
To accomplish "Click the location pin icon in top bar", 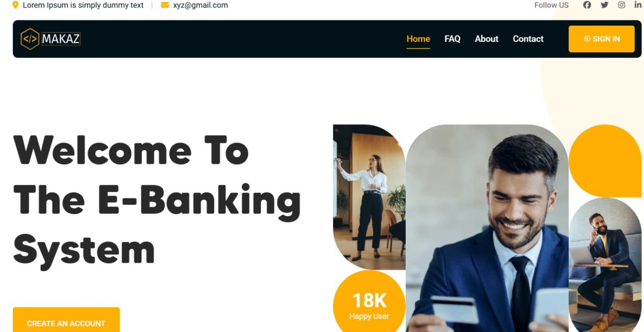I will (16, 5).
